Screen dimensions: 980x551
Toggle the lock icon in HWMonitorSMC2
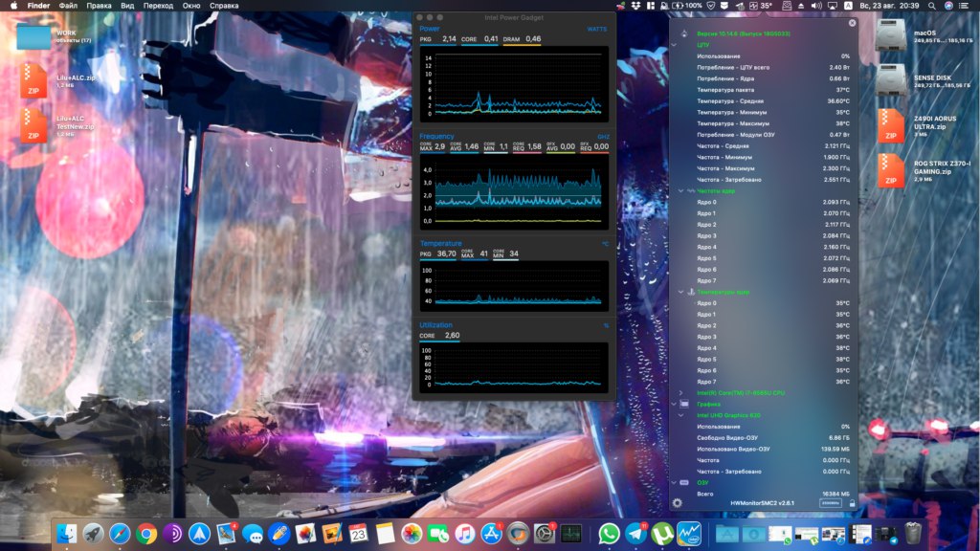point(852,503)
